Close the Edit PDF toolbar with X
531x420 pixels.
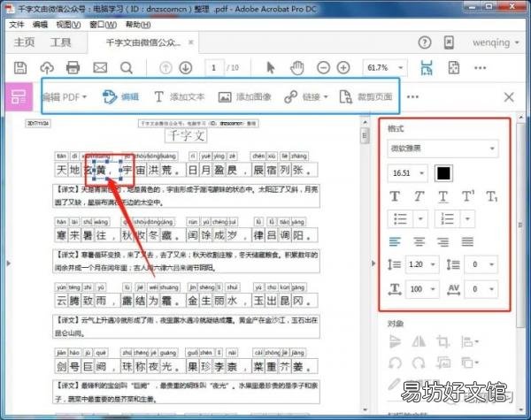[509, 97]
